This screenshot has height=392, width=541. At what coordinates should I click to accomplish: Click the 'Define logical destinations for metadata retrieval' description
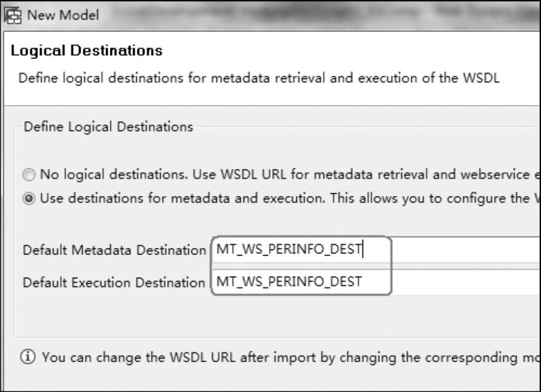259,78
